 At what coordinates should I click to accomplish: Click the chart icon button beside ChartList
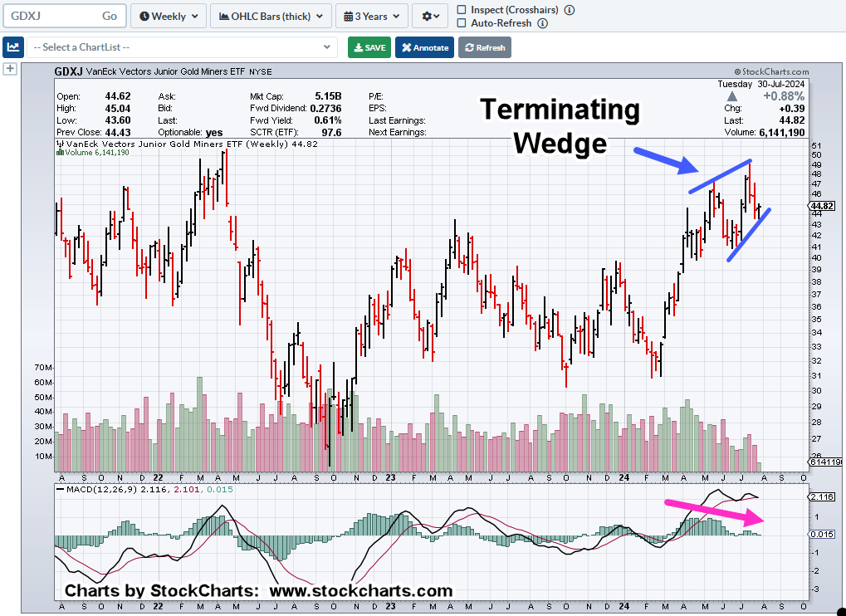[x=13, y=47]
